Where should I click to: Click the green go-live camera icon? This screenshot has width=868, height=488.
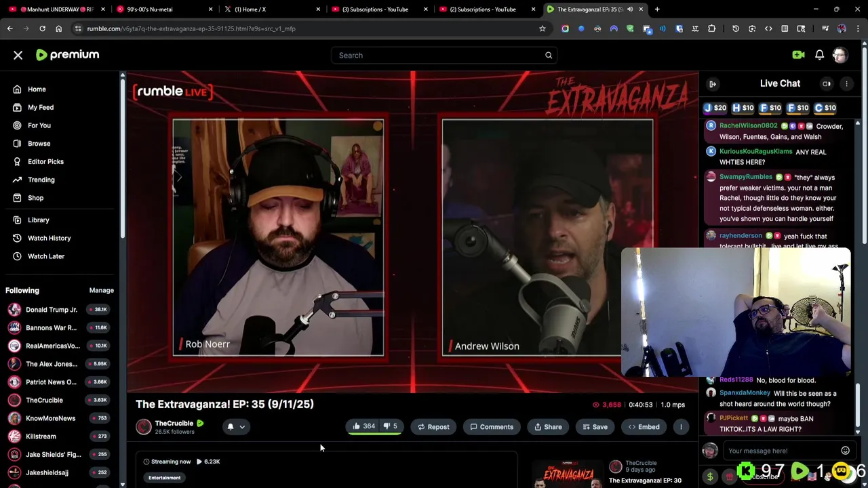798,55
